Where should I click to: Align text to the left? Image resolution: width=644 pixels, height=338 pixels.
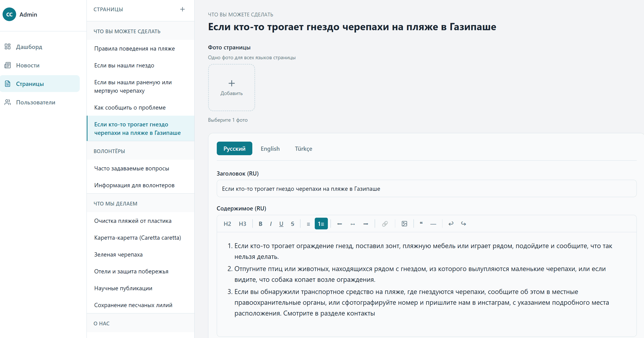(340, 224)
